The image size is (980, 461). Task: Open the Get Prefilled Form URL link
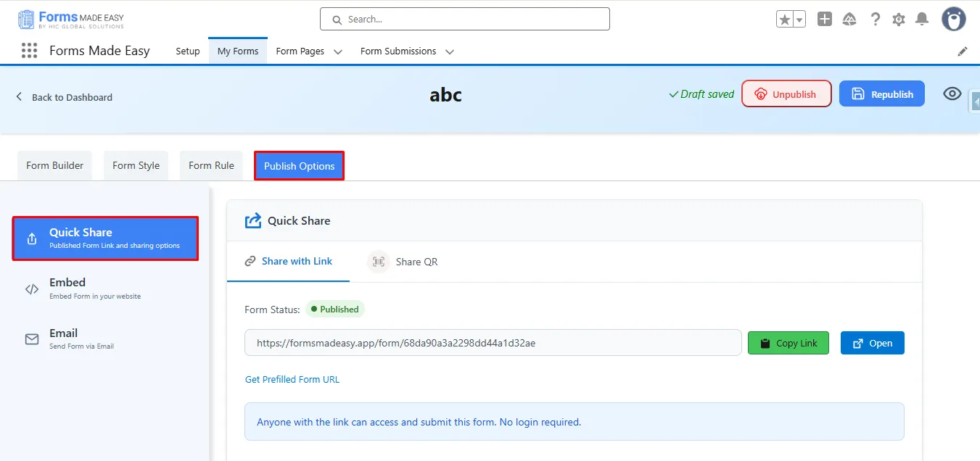point(292,379)
